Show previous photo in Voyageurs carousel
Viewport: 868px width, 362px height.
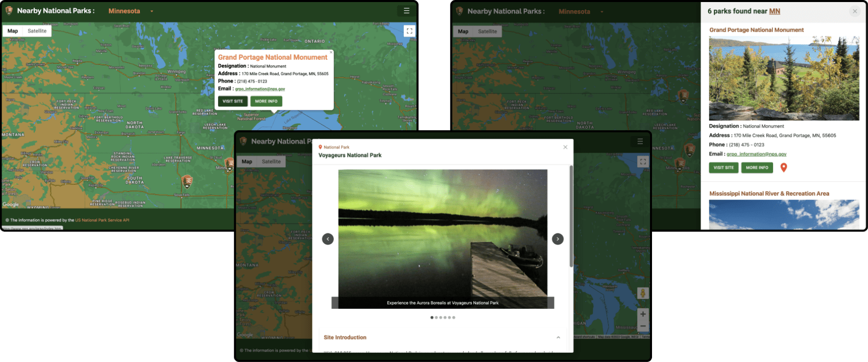328,239
